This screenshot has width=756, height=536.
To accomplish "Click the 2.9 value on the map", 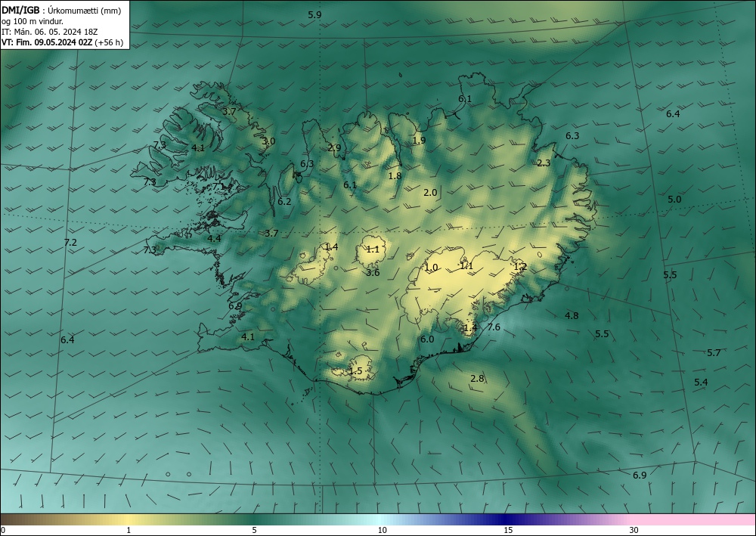I will pyautogui.click(x=334, y=148).
